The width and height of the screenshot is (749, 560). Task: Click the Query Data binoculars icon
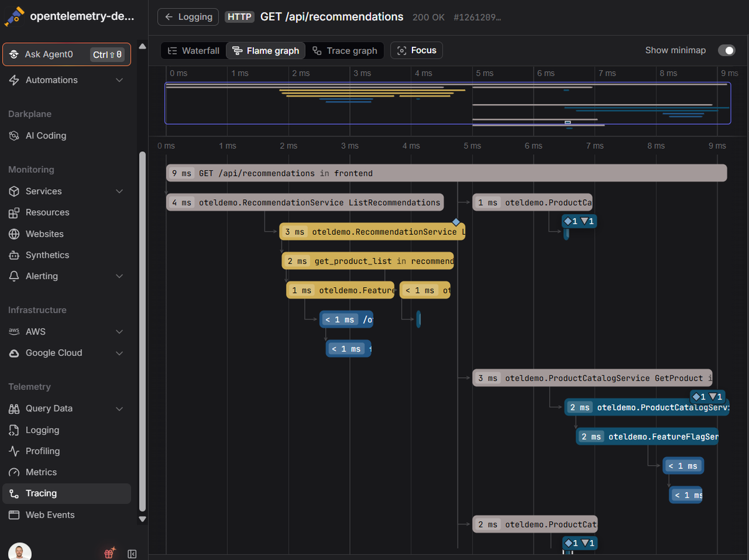(14, 408)
